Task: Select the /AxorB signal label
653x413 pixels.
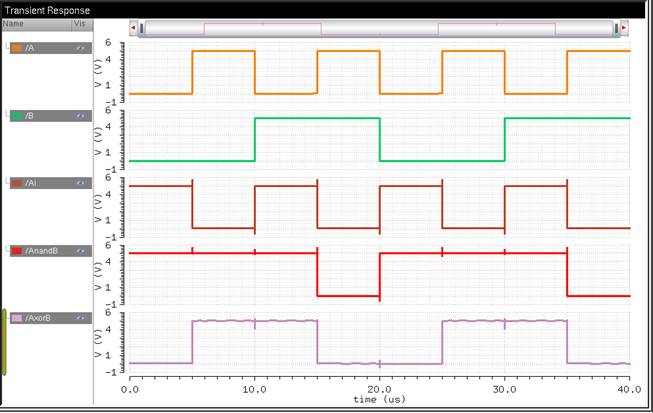Action: click(38, 318)
